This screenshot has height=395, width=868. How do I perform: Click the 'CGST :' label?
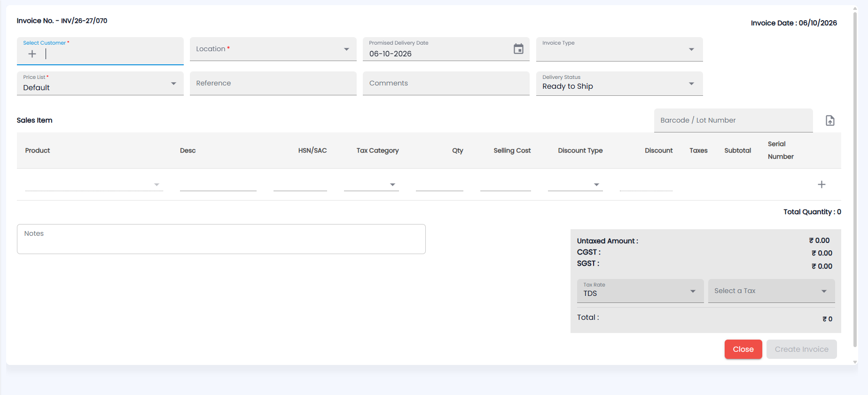point(589,252)
